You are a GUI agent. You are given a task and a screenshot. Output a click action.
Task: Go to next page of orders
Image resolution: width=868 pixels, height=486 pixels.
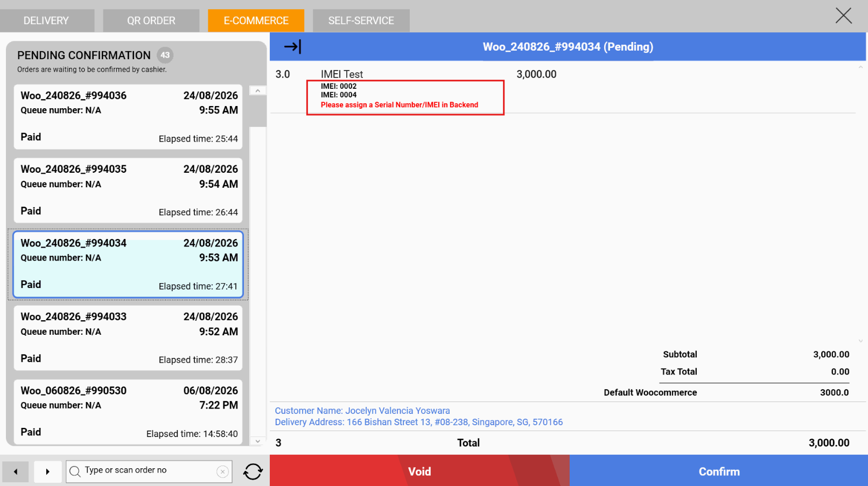pyautogui.click(x=47, y=471)
